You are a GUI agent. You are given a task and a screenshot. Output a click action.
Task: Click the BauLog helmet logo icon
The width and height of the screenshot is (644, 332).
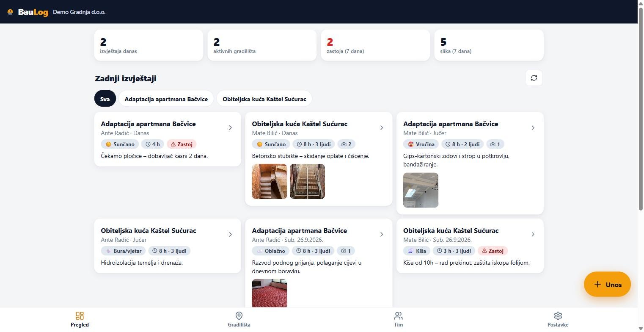(x=10, y=12)
